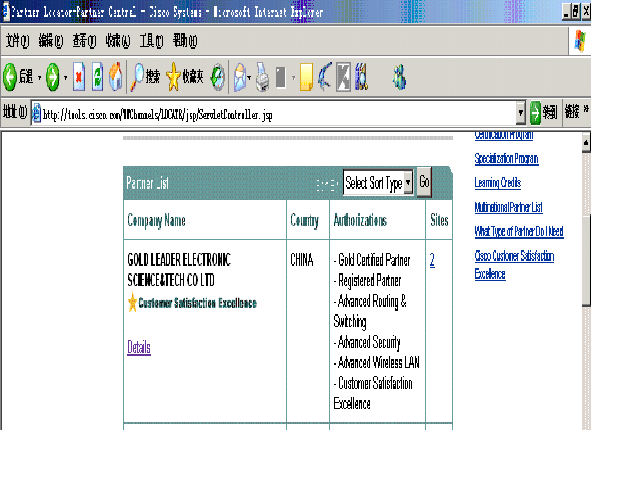Open the Forward button history dropdown arrow

pyautogui.click(x=65, y=78)
